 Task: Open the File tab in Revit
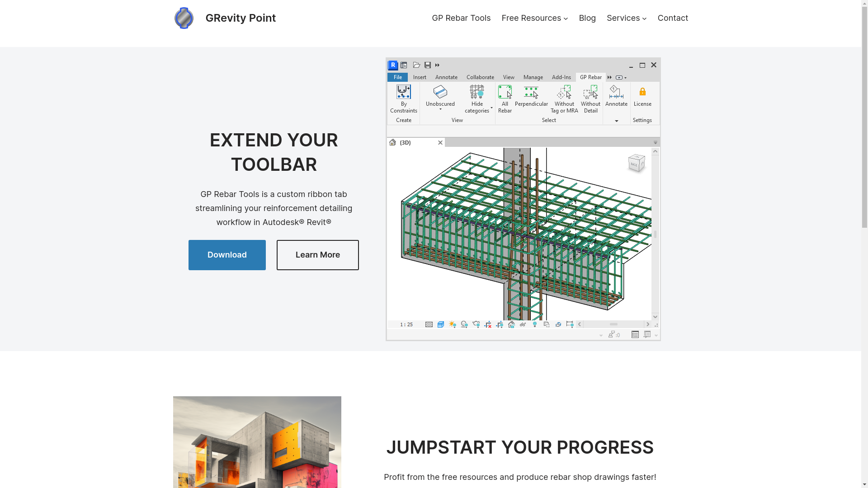click(x=397, y=77)
